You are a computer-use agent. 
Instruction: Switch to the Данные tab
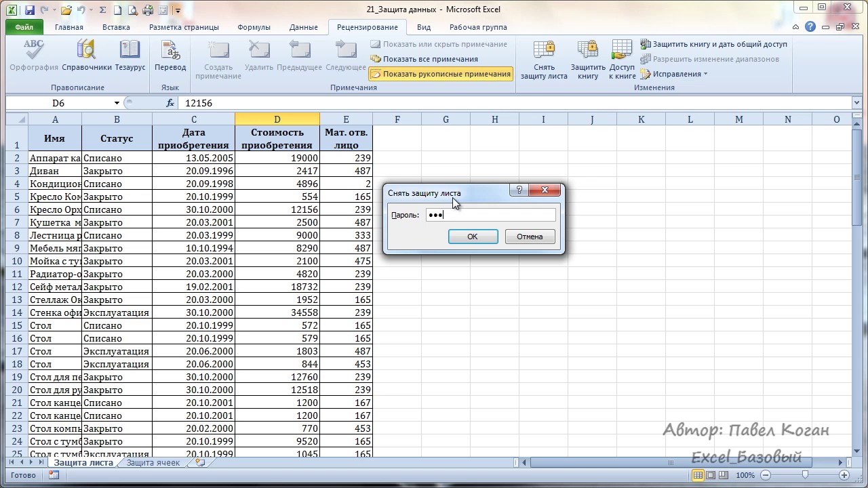point(304,27)
